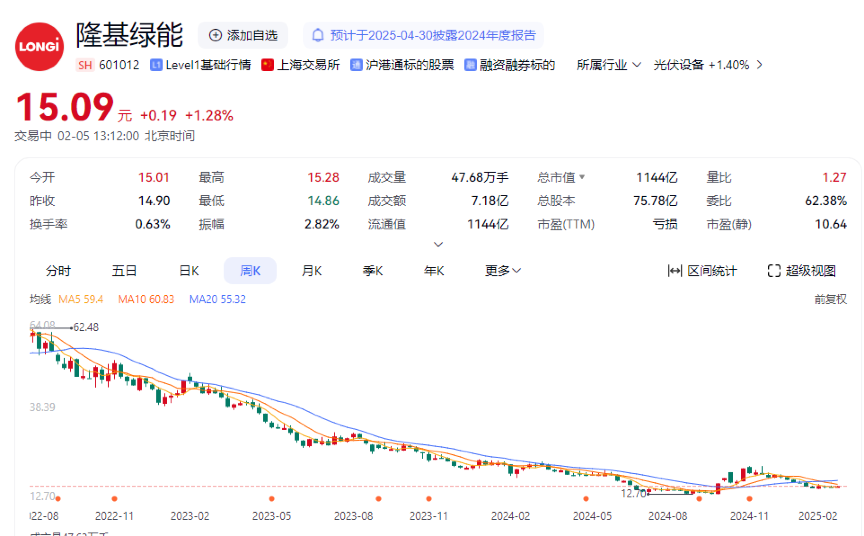Click the right chevron after +1.40%

pyautogui.click(x=760, y=65)
